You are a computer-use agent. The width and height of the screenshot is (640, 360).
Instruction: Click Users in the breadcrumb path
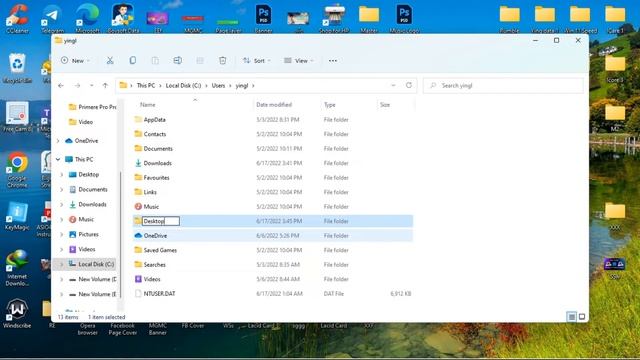point(218,85)
